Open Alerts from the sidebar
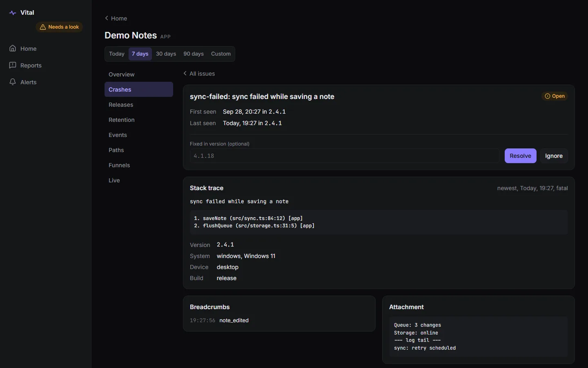 pyautogui.click(x=45, y=82)
